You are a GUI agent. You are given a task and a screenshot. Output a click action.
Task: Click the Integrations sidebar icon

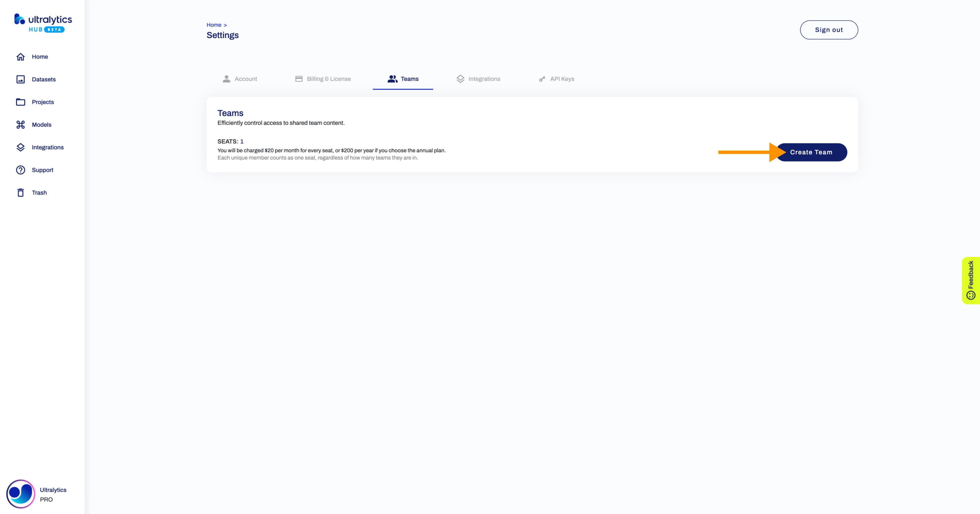point(20,147)
